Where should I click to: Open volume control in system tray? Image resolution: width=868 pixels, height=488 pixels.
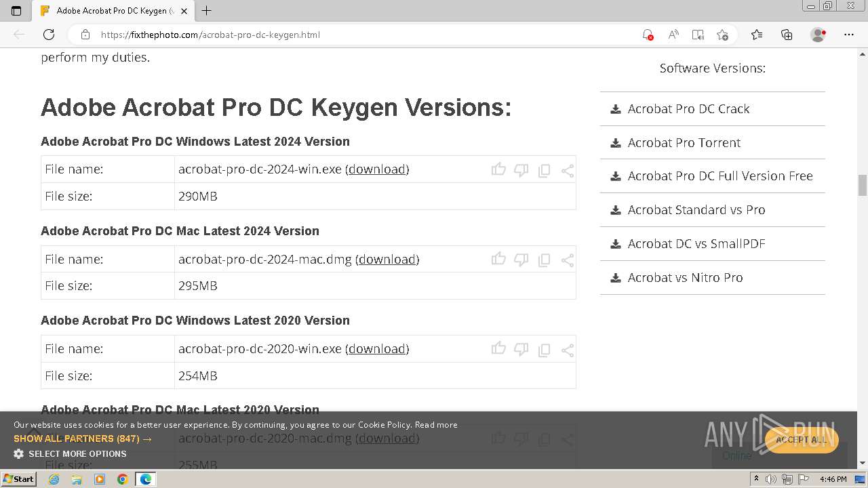tap(771, 479)
